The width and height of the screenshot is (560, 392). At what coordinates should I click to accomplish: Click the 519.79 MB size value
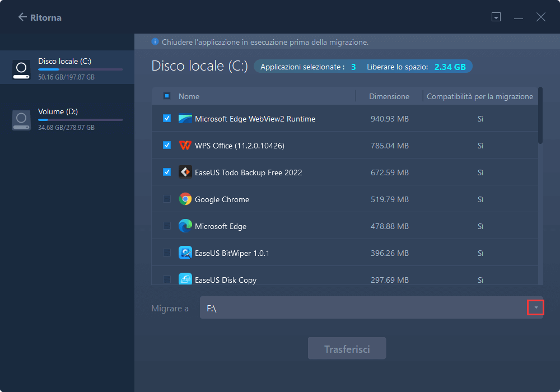pos(389,199)
